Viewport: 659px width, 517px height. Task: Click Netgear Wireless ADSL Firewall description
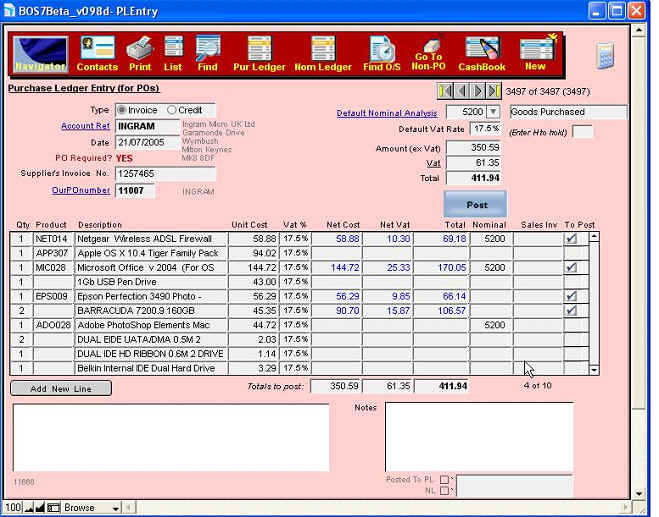click(151, 239)
